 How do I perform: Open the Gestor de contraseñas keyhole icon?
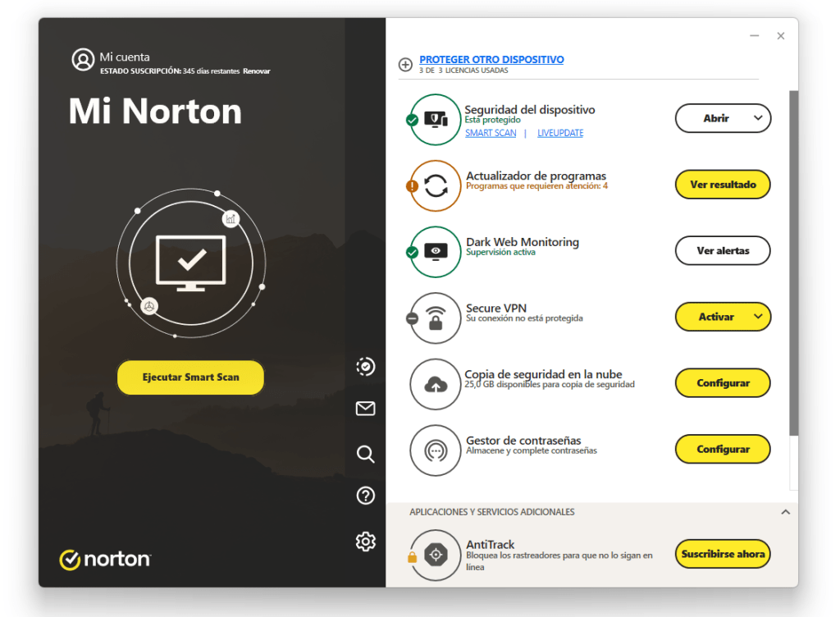click(434, 450)
